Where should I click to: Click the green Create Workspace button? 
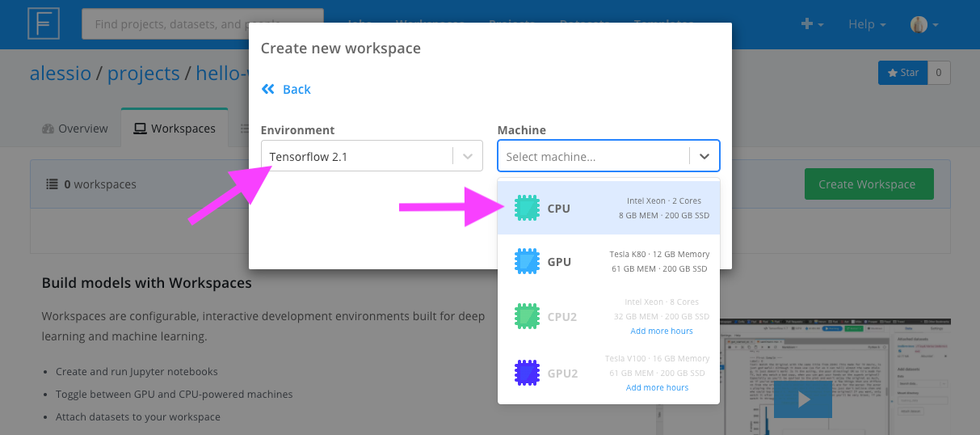click(869, 184)
